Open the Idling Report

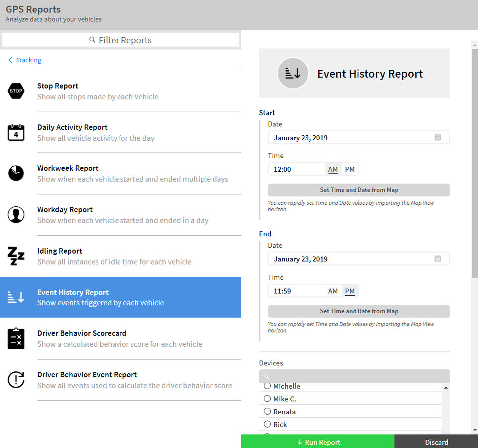[x=120, y=256]
